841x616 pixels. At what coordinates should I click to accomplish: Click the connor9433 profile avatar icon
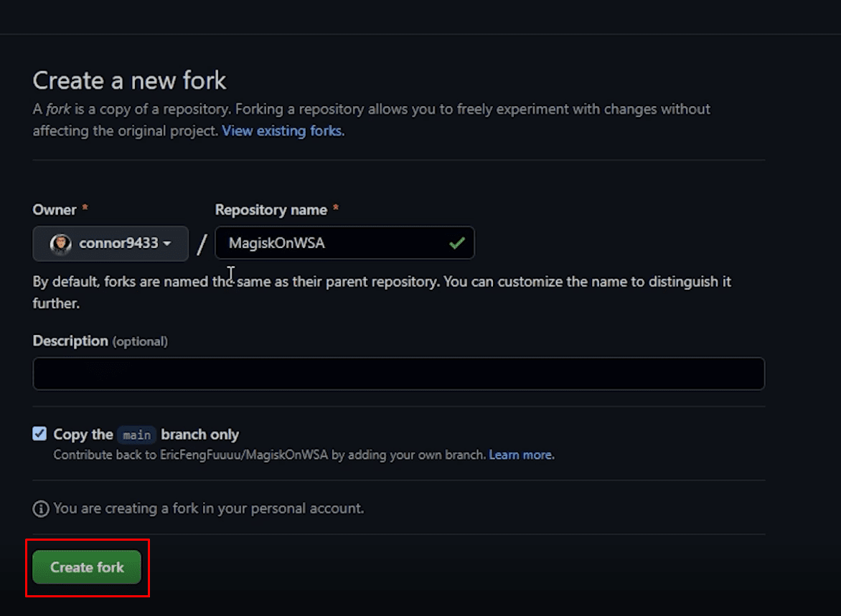60,244
